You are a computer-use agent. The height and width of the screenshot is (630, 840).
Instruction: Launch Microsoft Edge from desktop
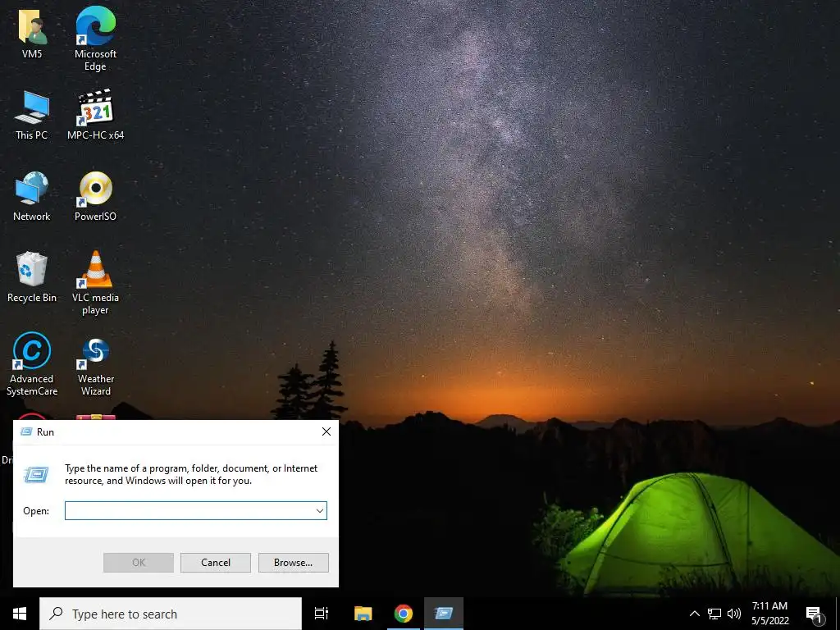95,39
